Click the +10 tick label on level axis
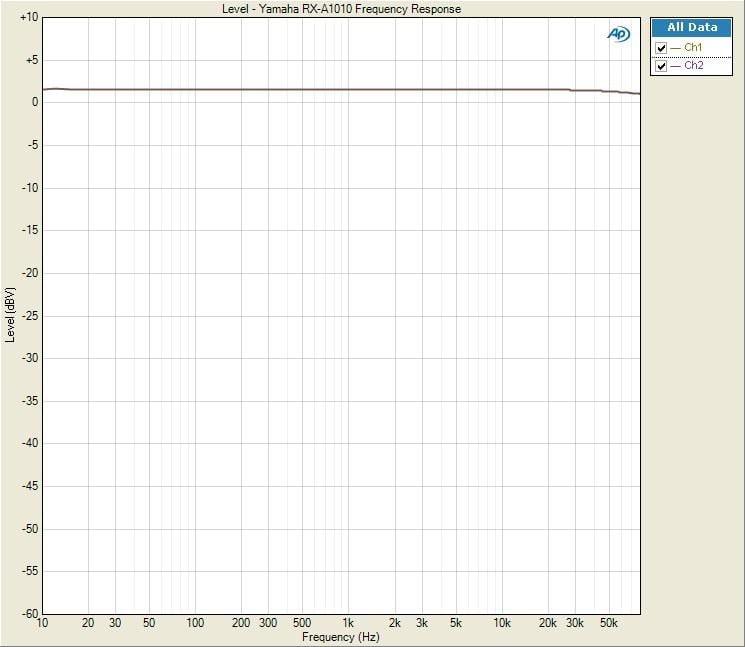The height and width of the screenshot is (647, 745). coord(28,17)
